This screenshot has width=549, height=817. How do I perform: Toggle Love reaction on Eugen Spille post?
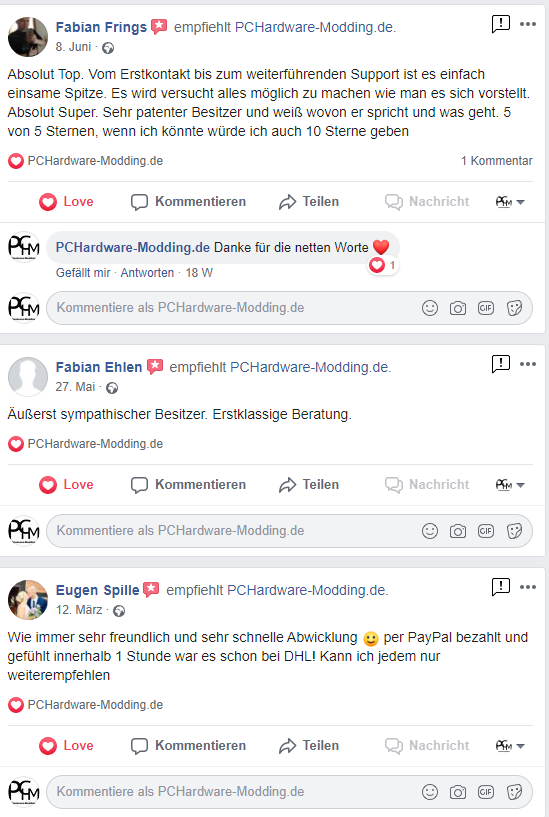pos(66,746)
